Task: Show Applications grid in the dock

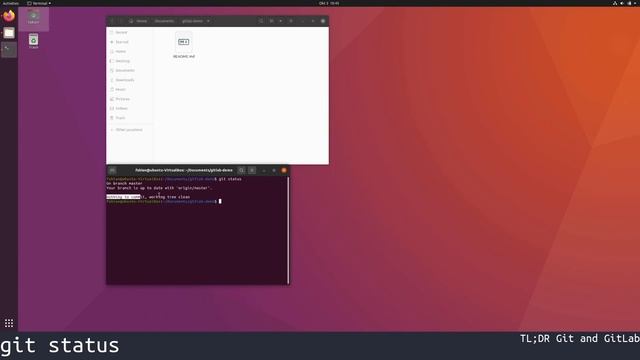Action: (9, 323)
